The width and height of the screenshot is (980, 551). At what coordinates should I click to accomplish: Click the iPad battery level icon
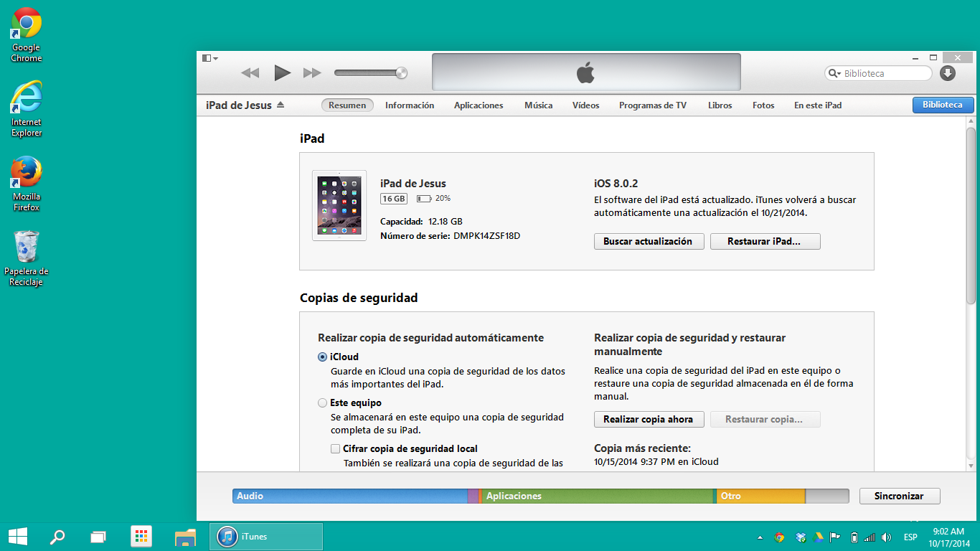[424, 199]
